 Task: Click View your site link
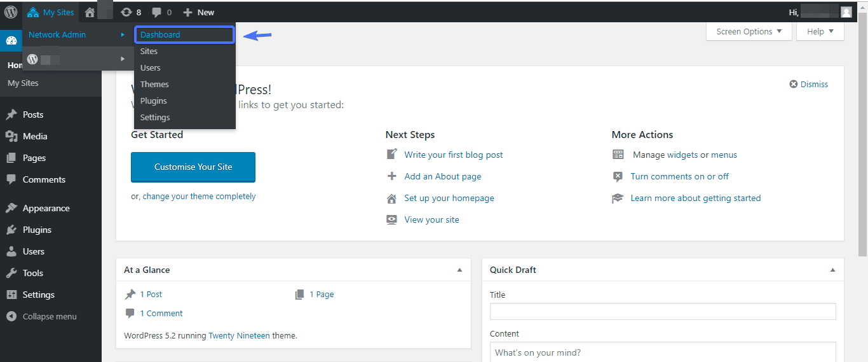431,219
